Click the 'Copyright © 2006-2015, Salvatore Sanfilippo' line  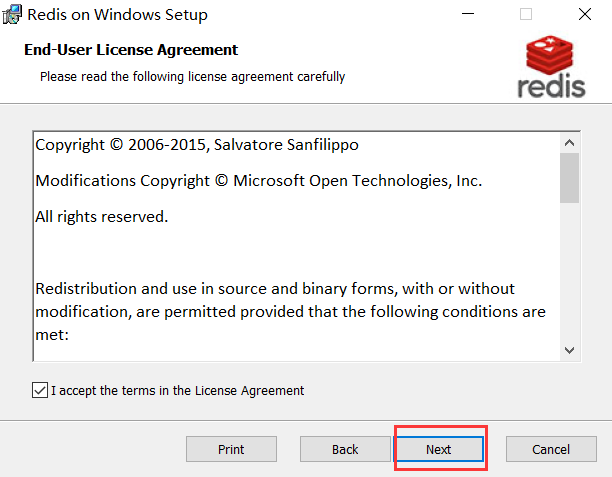197,145
